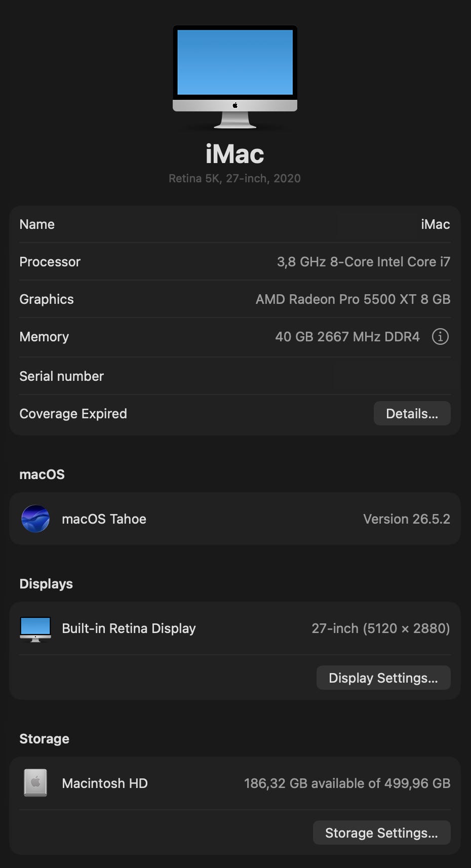Image resolution: width=471 pixels, height=868 pixels.
Task: Click the Serial number row
Action: (x=235, y=376)
